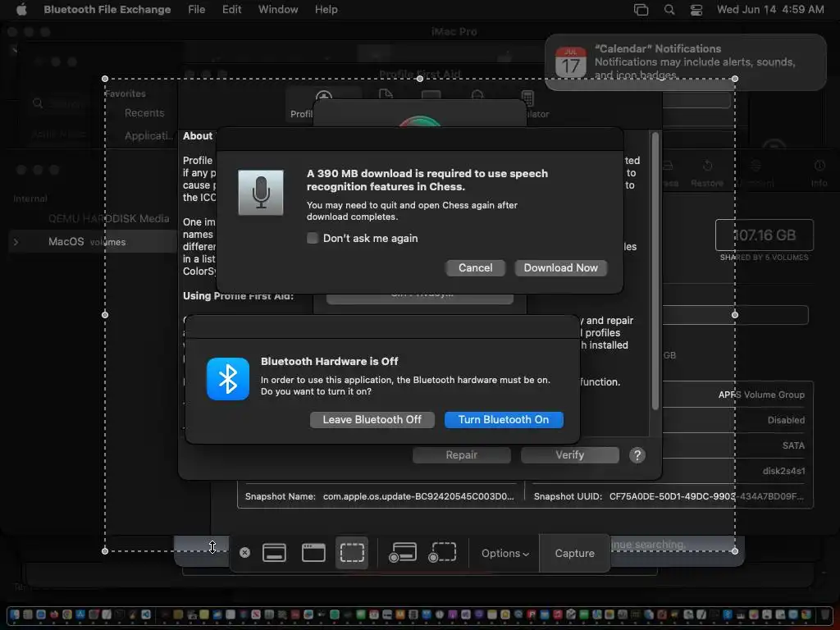Click the Capture button in screenshot toolbar

[574, 554]
